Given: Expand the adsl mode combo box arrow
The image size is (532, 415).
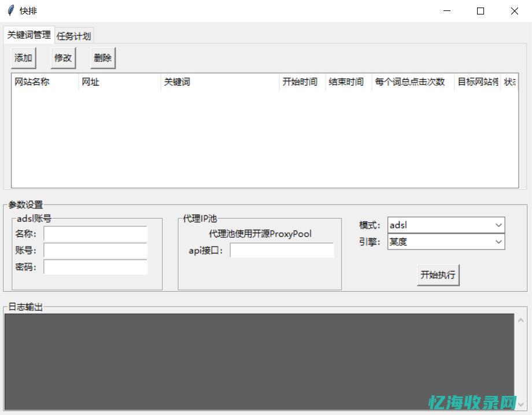Looking at the screenshot, I should coord(498,225).
